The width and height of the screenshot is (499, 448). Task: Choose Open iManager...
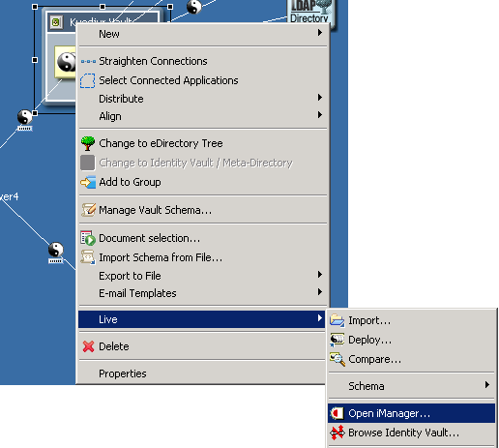411,413
